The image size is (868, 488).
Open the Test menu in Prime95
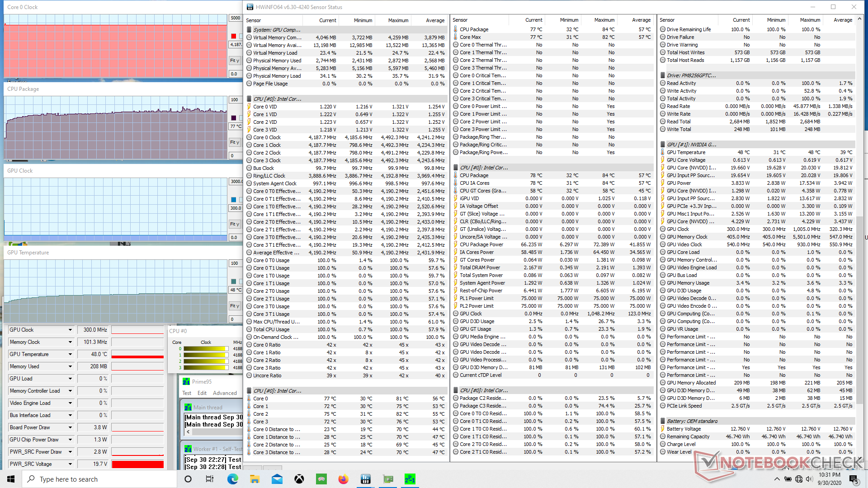point(187,393)
